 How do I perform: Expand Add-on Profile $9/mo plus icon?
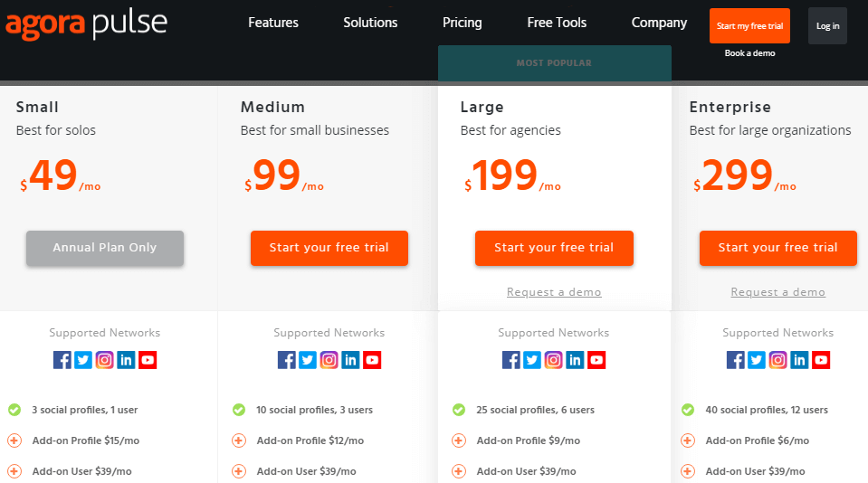(459, 440)
